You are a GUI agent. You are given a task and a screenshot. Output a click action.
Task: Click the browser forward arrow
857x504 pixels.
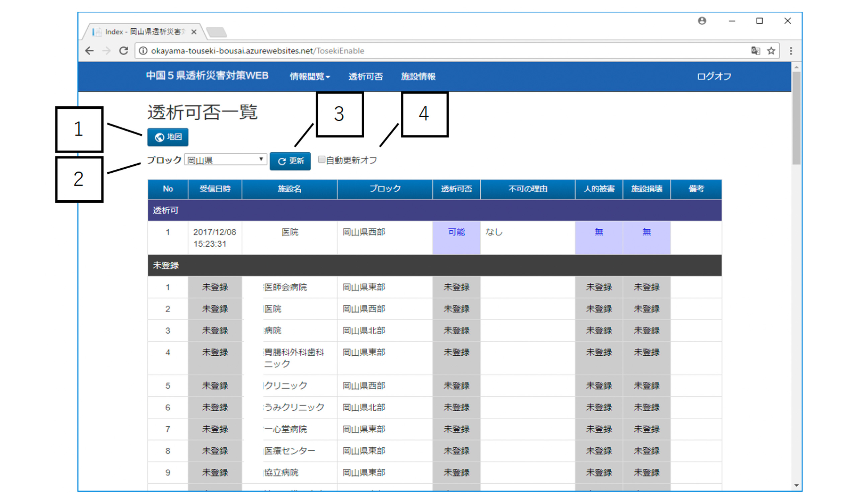pyautogui.click(x=106, y=51)
